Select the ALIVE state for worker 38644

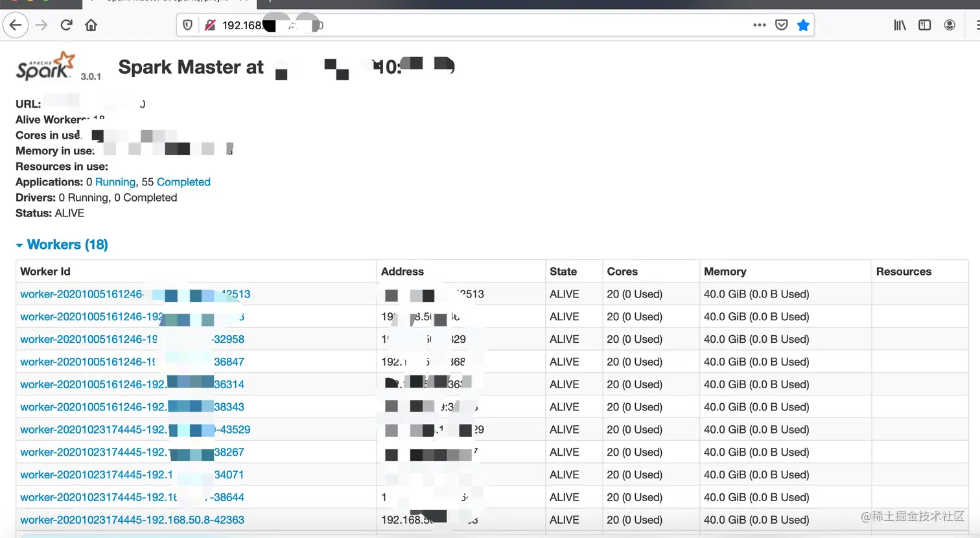[x=565, y=497]
